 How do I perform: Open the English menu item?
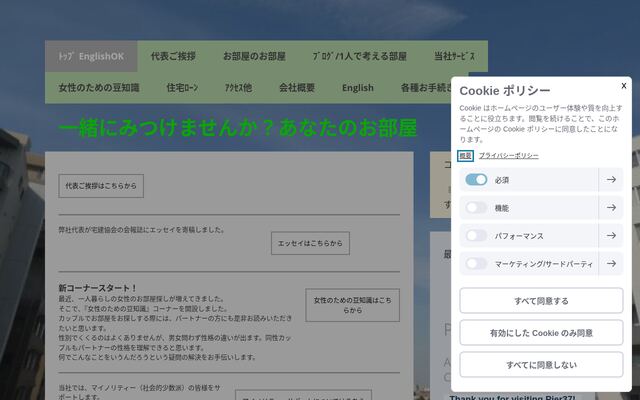pyautogui.click(x=358, y=88)
